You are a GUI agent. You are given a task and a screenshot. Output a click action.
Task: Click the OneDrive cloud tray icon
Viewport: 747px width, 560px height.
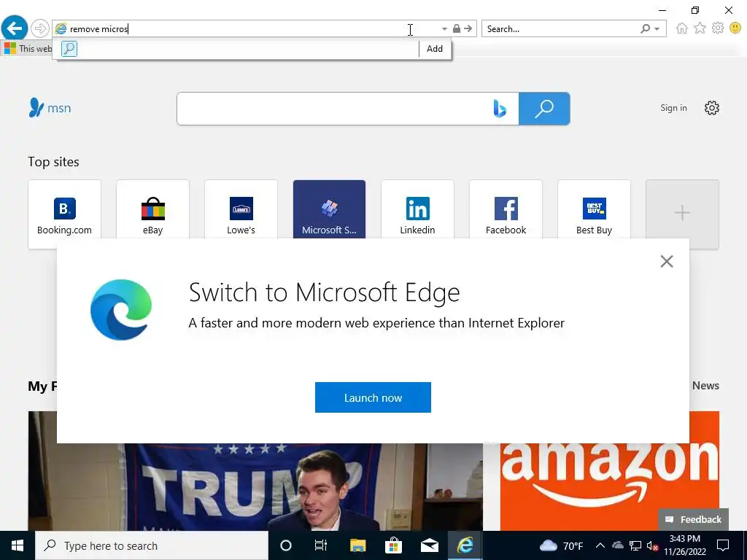(617, 545)
